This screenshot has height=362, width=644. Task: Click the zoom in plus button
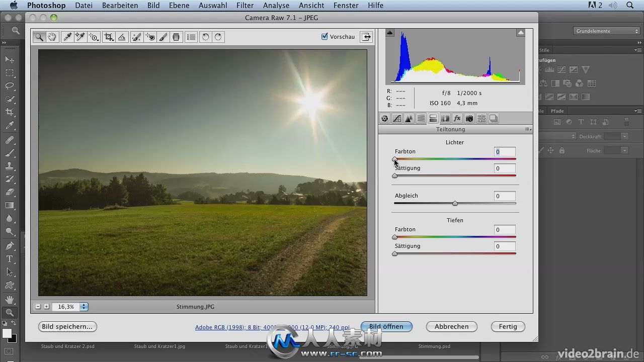point(46,307)
